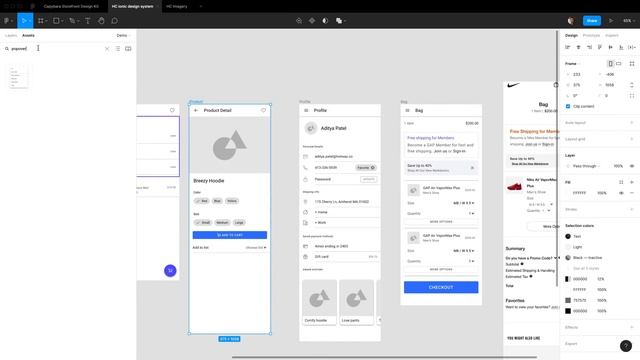Select the Frame tool

pyautogui.click(x=41, y=21)
